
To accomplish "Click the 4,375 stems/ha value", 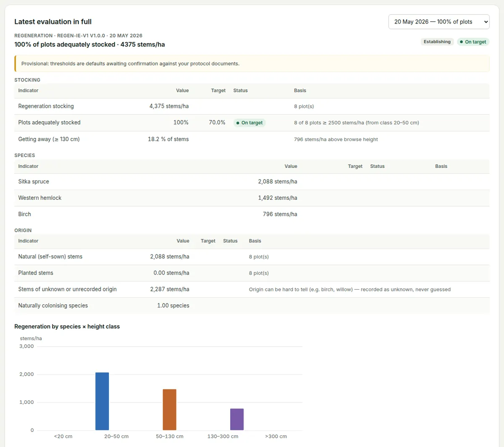I will [x=169, y=106].
